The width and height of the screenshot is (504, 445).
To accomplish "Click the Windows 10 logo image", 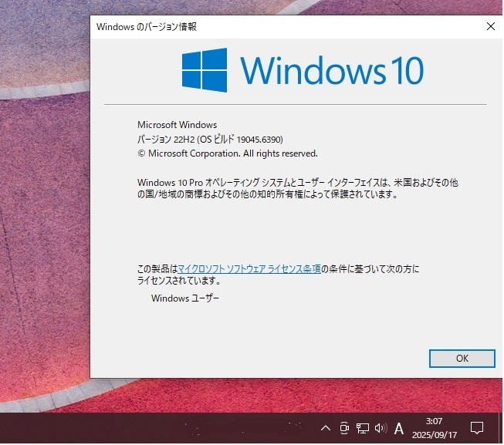I will (303, 70).
